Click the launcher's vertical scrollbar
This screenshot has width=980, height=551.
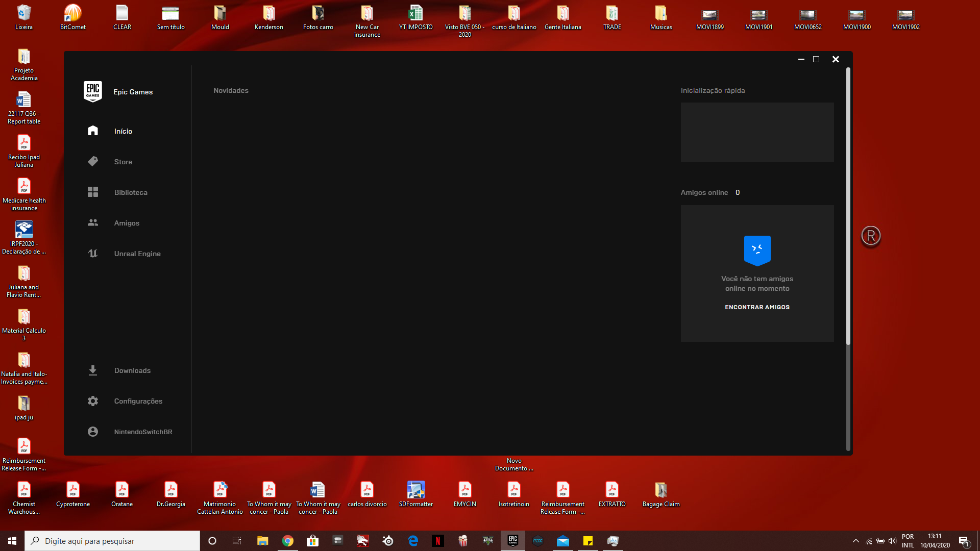(x=848, y=207)
